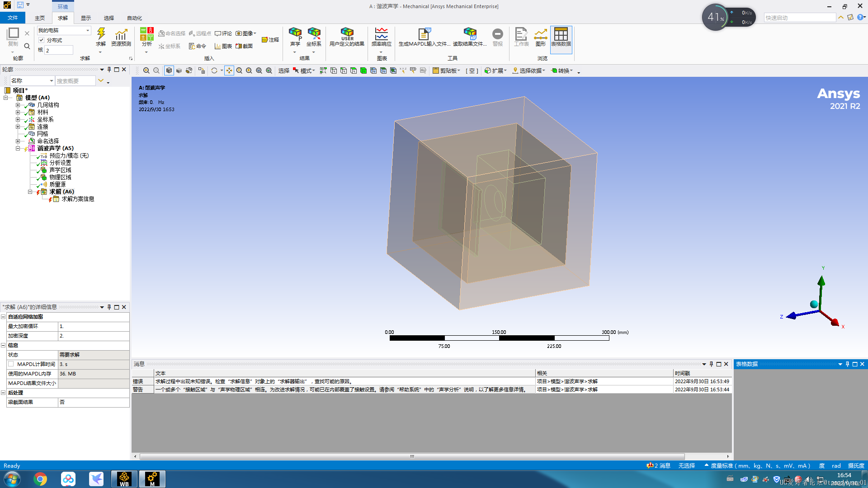Activate the pan tool icon
868x488 pixels.
click(229, 70)
